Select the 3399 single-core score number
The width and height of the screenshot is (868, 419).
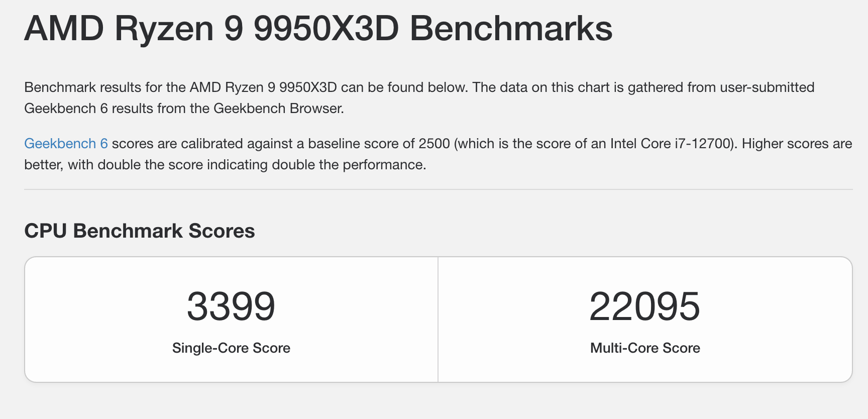[x=231, y=306]
